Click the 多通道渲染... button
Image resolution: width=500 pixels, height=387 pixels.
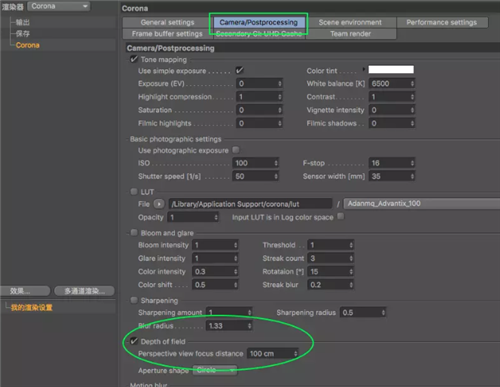pyautogui.click(x=84, y=291)
